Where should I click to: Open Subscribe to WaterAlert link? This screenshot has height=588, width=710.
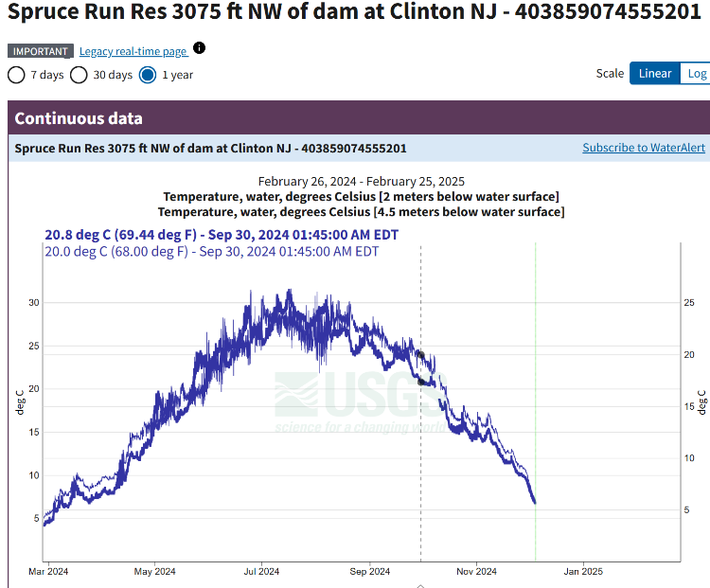[x=644, y=148]
